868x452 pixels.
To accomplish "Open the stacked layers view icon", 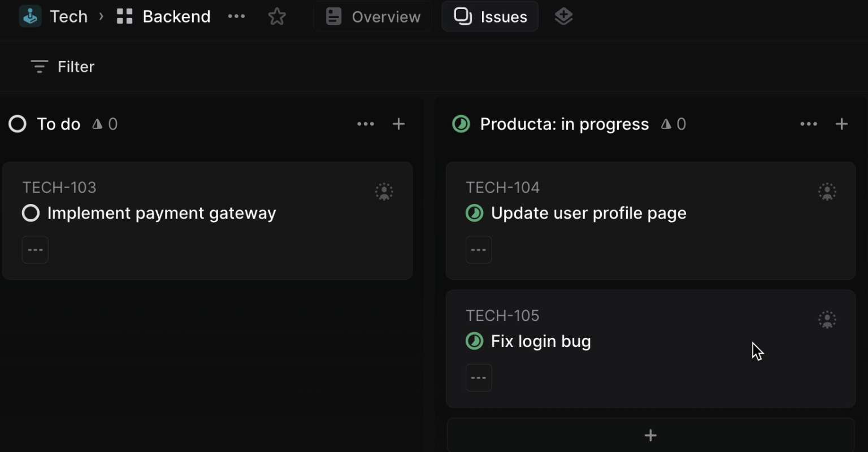I will pos(563,17).
